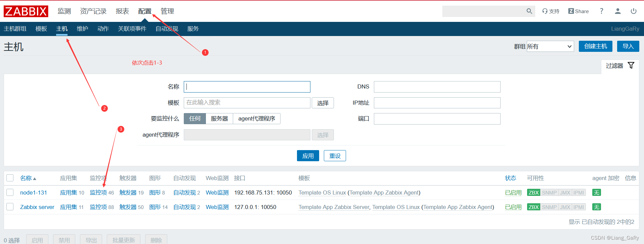This screenshot has height=244, width=644.
Task: Open the user profile icon
Action: click(617, 11)
